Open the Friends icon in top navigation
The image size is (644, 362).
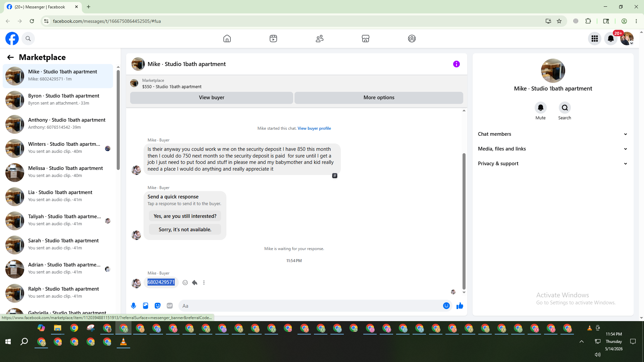click(320, 39)
